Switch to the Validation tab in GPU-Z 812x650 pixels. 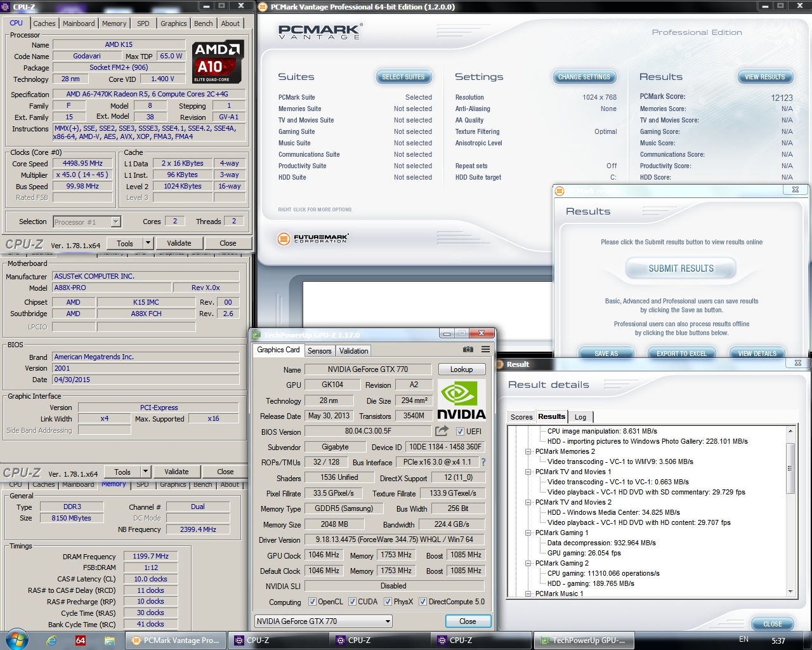pyautogui.click(x=353, y=350)
